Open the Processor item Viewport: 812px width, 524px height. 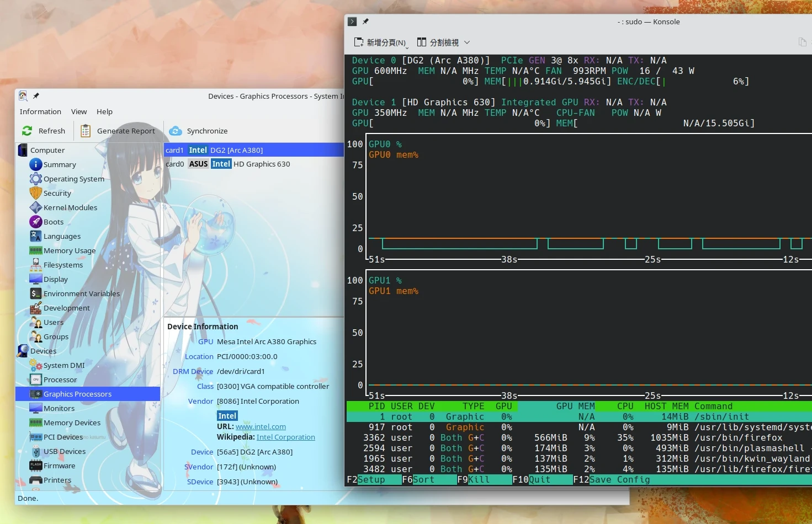point(60,379)
